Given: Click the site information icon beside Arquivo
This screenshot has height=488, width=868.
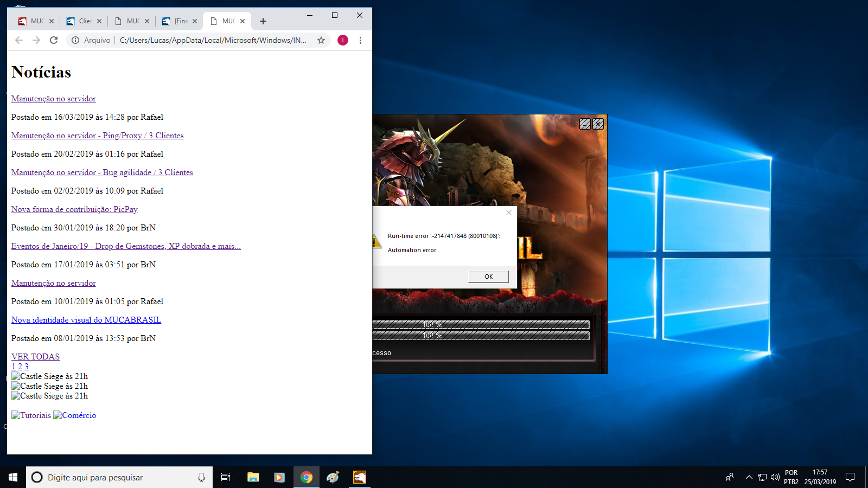Looking at the screenshot, I should (x=75, y=40).
